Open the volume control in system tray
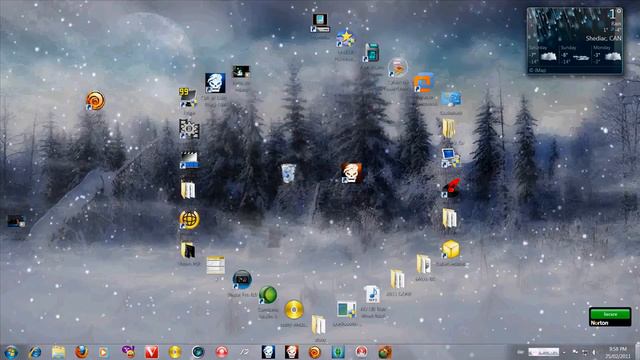Image resolution: width=640 pixels, height=360 pixels. [594, 352]
